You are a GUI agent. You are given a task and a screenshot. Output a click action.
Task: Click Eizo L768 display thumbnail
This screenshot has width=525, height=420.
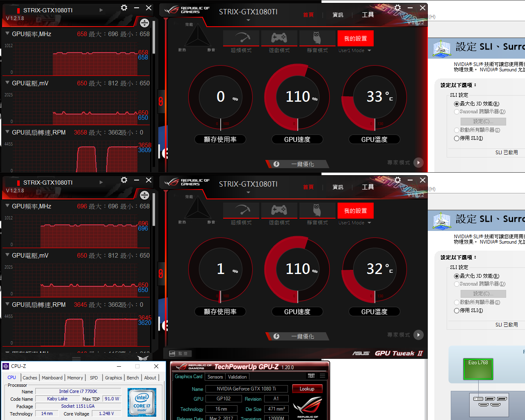tap(478, 369)
